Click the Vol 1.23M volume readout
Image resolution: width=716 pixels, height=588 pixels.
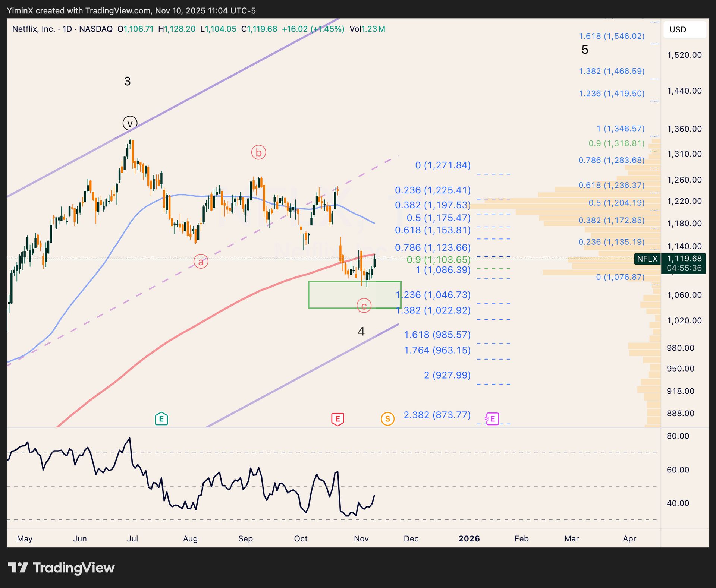click(367, 29)
